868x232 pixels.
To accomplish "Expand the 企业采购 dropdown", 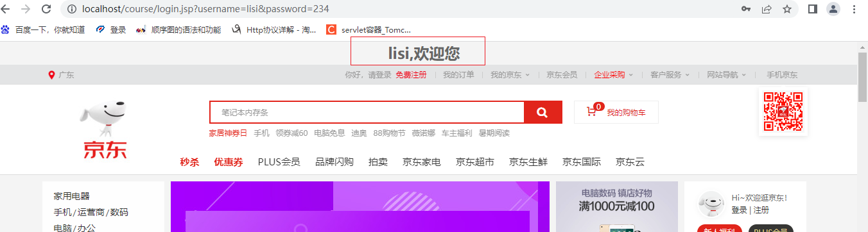I will [x=614, y=75].
